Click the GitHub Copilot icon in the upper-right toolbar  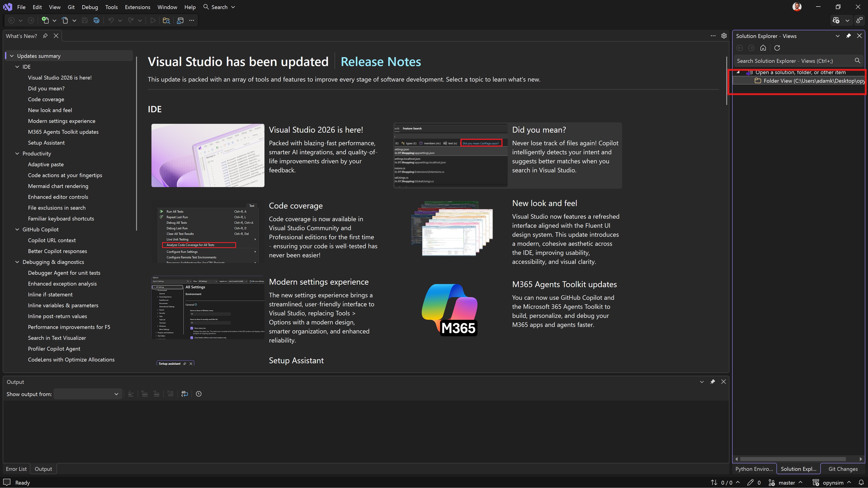click(836, 21)
